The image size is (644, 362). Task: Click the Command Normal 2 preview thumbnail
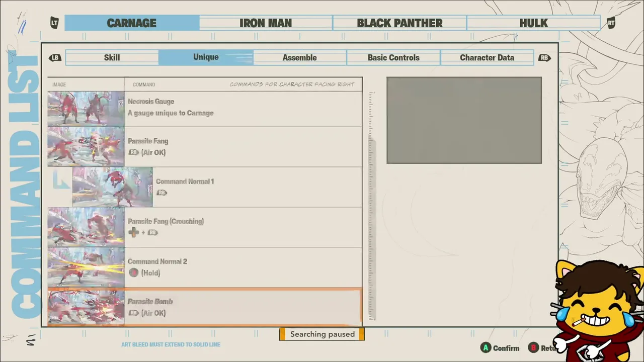(x=86, y=267)
